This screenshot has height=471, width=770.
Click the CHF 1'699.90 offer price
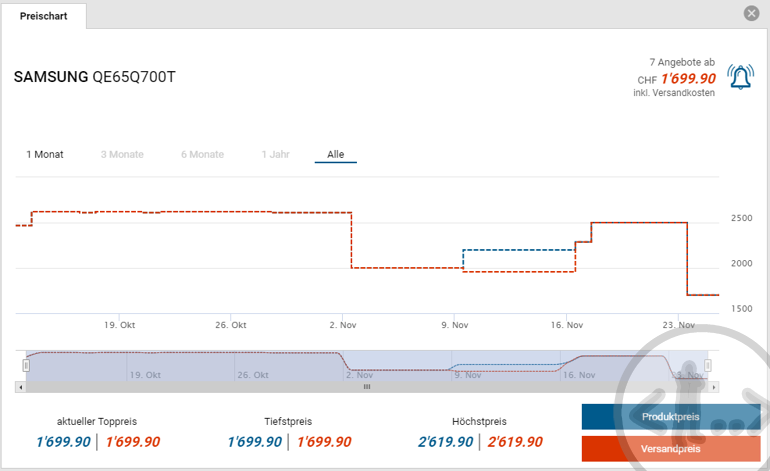688,78
